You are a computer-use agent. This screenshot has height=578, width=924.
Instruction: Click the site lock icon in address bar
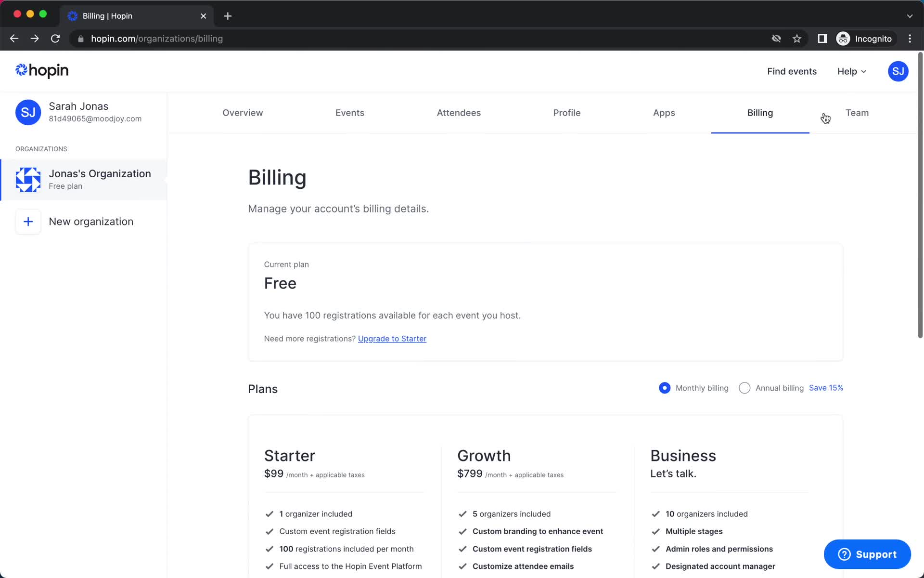(81, 39)
